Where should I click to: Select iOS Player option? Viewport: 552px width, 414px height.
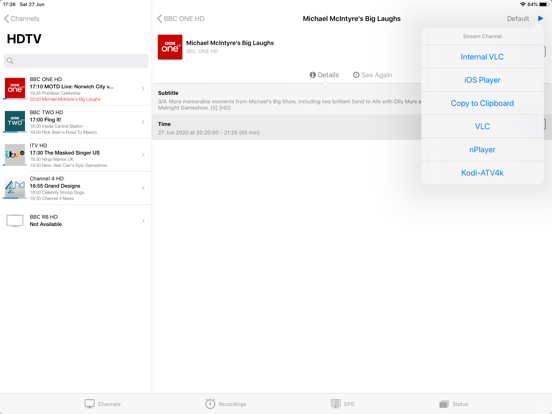click(x=482, y=80)
